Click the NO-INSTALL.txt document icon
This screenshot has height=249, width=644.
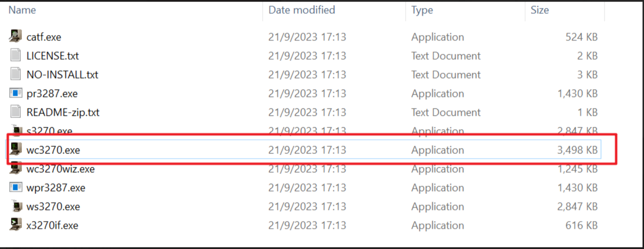(15, 74)
